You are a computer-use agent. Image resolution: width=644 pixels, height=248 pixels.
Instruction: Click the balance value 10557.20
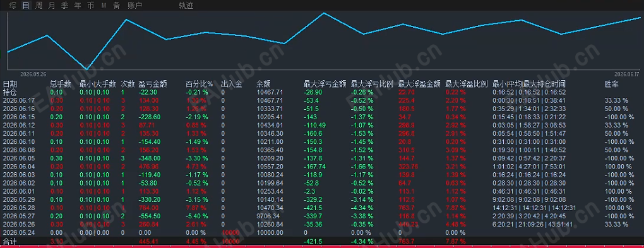pyautogui.click(x=270, y=167)
